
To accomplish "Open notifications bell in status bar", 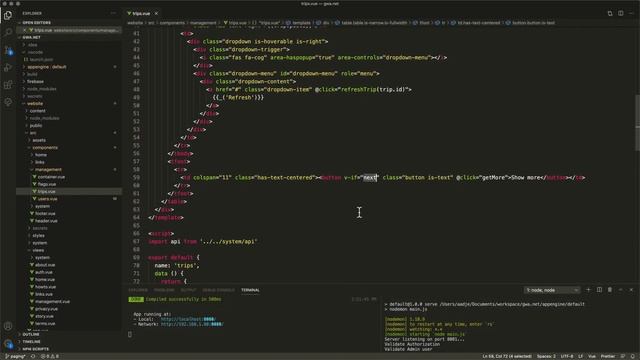I will (633, 356).
